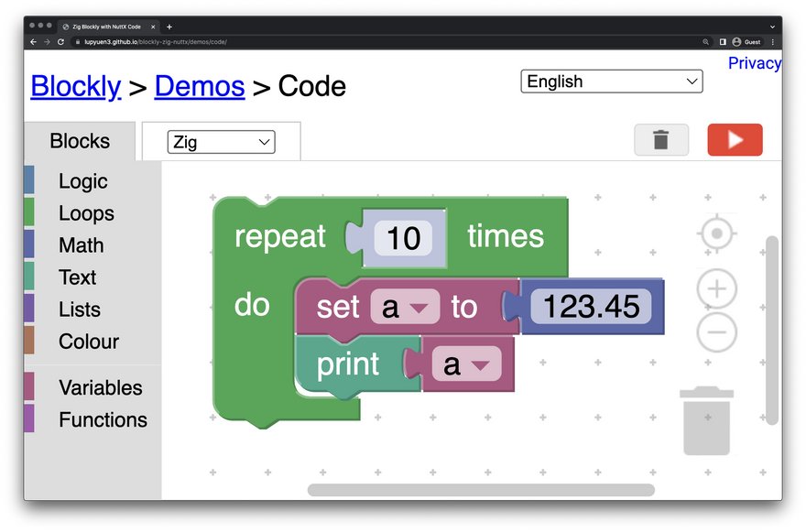The image size is (806, 532).
Task: Click the Blockly breadcrumb link
Action: (75, 86)
